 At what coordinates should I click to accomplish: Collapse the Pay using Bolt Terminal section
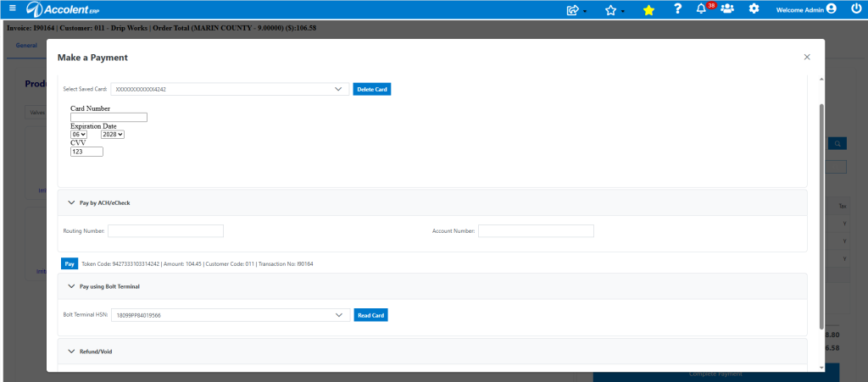click(x=71, y=286)
